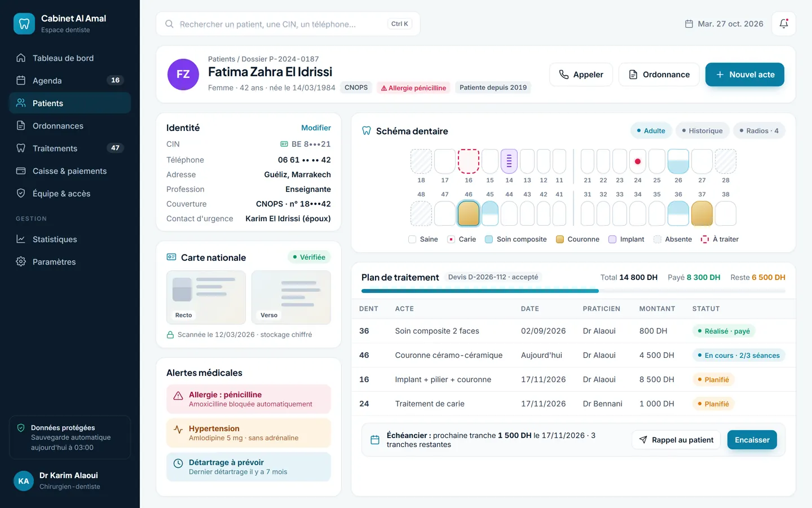This screenshot has height=508, width=812.
Task: Click the pulse icon in the Hypertension alert
Action: coord(178,430)
